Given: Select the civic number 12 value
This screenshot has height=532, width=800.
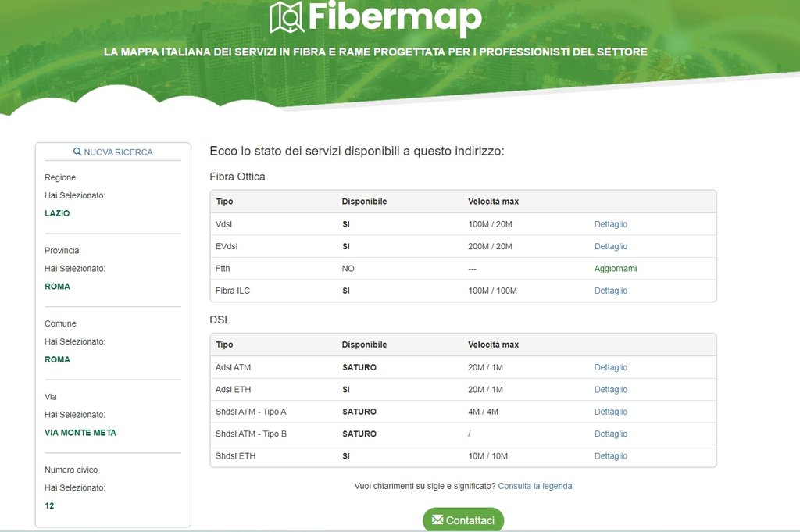Looking at the screenshot, I should pos(49,505).
